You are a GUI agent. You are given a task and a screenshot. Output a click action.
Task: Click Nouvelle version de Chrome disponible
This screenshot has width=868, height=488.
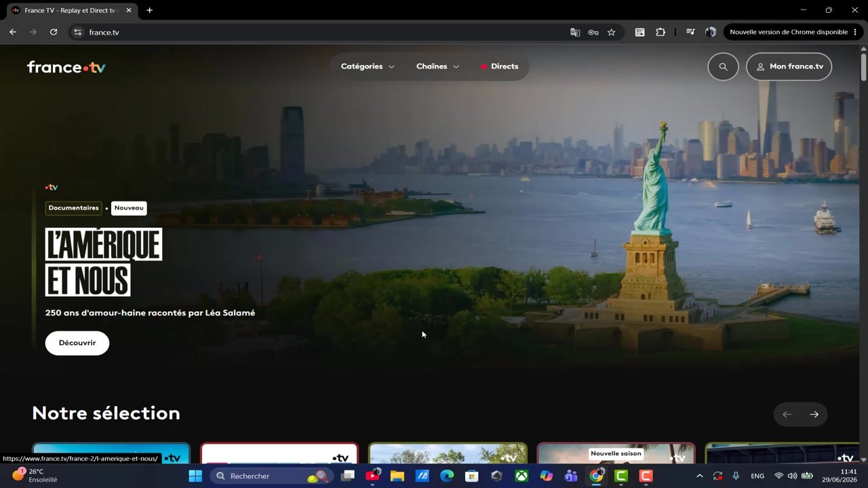(x=788, y=32)
